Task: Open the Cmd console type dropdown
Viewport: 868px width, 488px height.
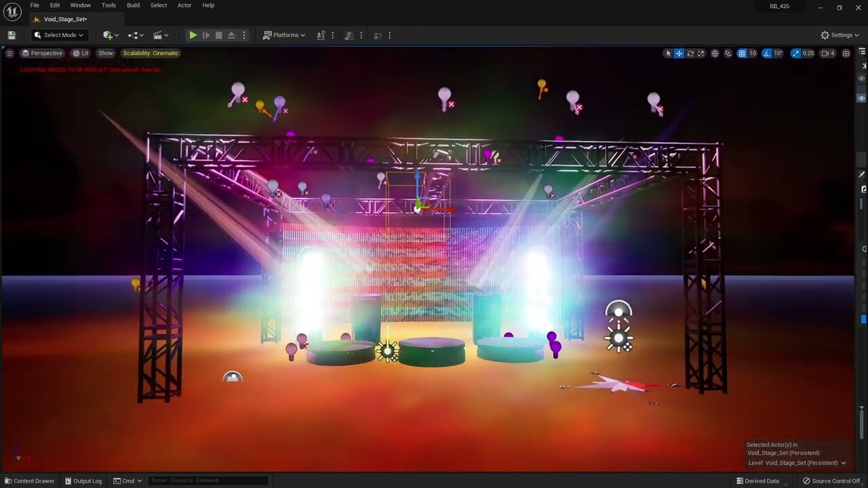Action: pyautogui.click(x=127, y=481)
